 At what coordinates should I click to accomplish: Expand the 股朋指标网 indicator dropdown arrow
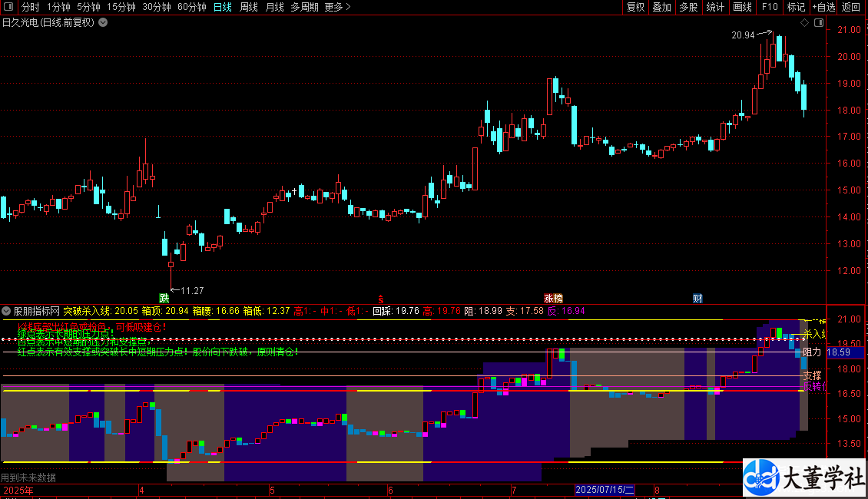7,312
